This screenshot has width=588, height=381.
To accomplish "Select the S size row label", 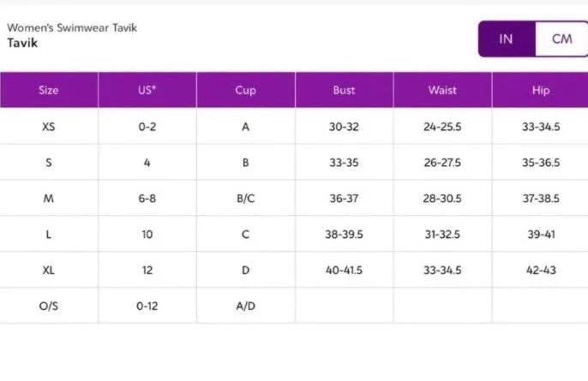I will point(49,163).
